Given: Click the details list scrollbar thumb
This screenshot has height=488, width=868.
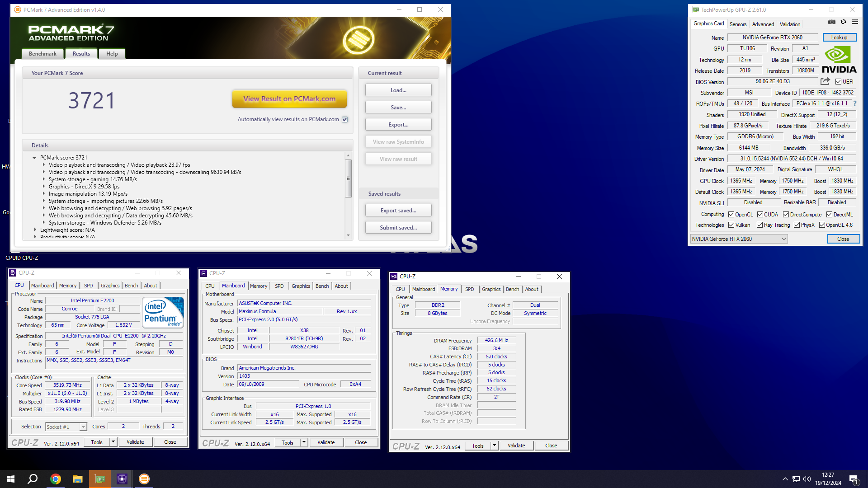Looking at the screenshot, I should coord(348,178).
